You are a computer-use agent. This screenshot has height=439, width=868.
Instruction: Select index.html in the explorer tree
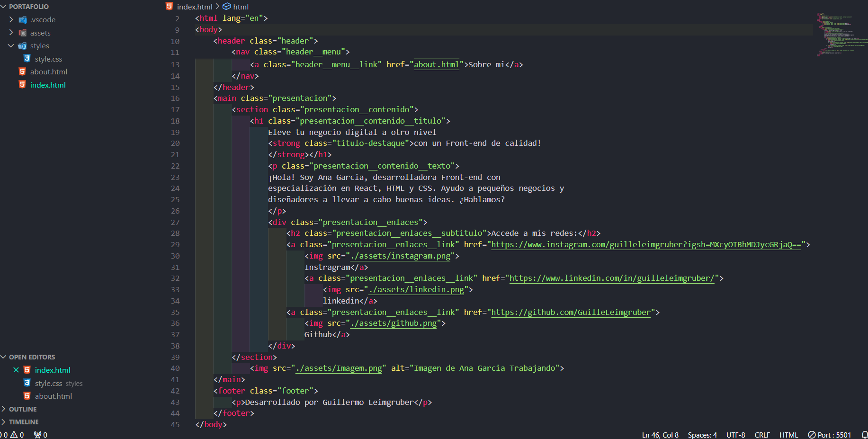48,85
